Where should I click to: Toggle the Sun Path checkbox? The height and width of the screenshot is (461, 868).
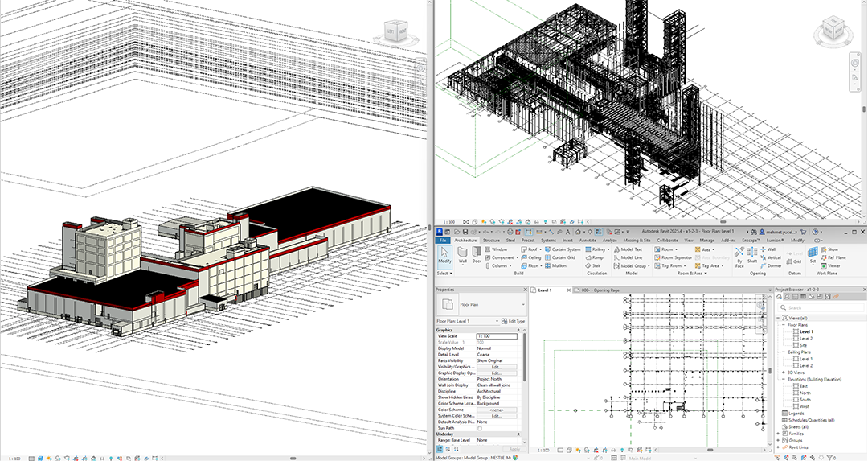(480, 429)
